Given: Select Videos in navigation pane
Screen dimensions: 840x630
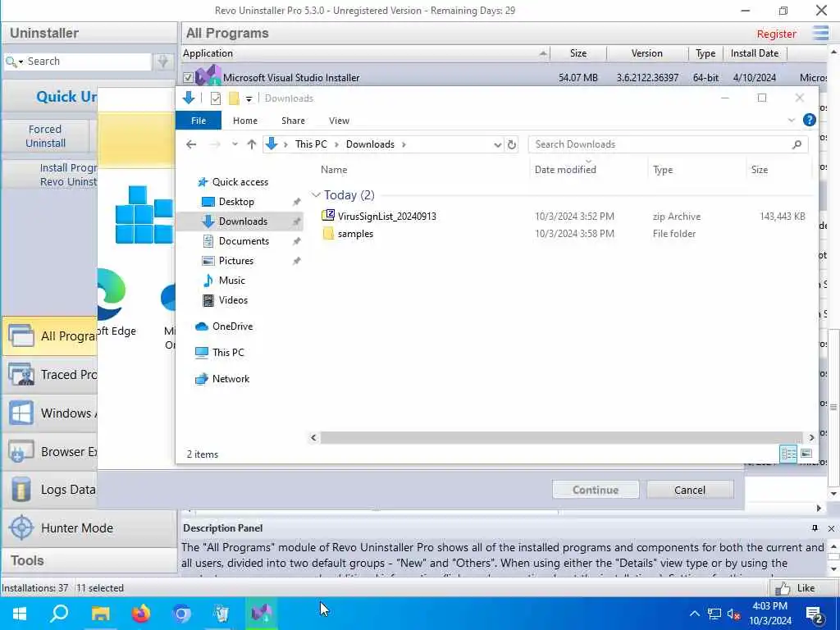Looking at the screenshot, I should [x=233, y=300].
